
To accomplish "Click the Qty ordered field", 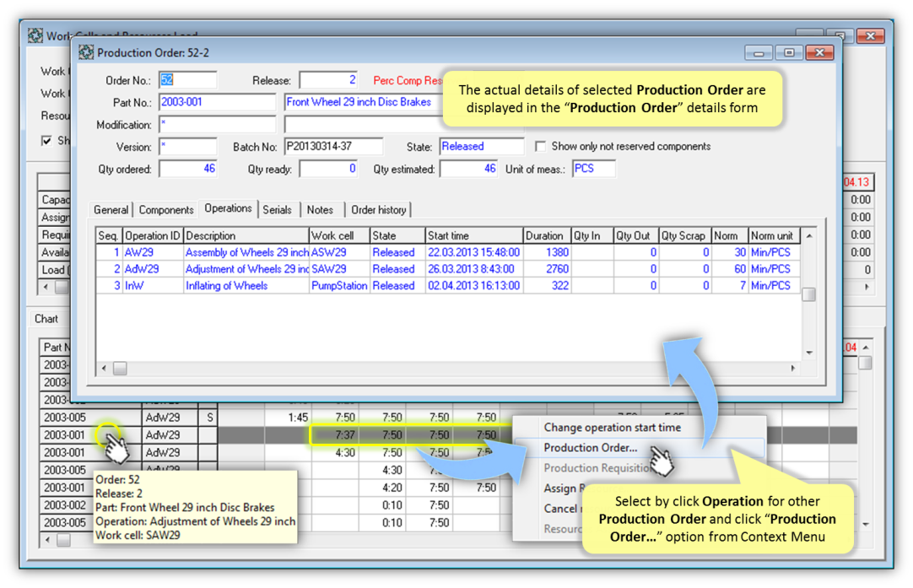I will tap(187, 169).
